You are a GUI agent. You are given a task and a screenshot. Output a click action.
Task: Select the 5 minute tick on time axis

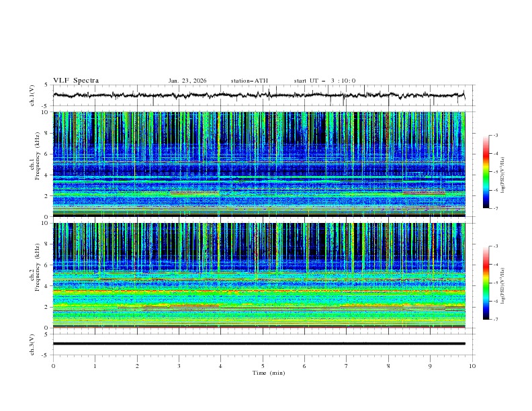[x=263, y=365]
